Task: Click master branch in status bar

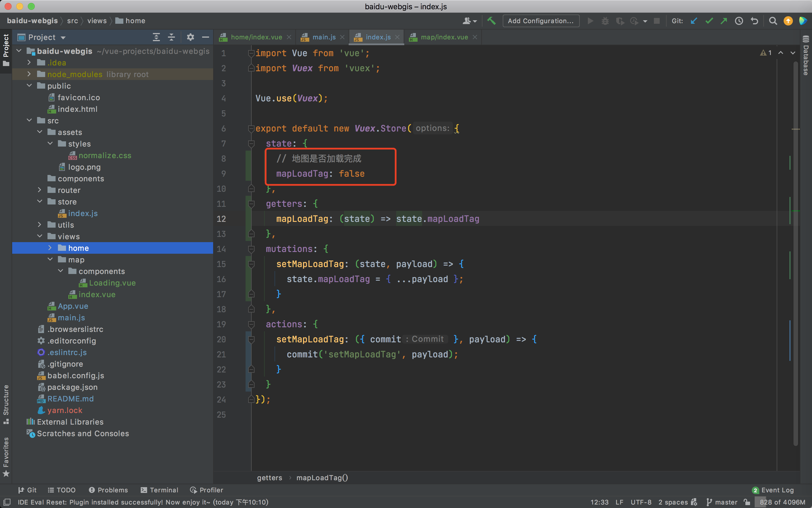Action: [x=722, y=502]
